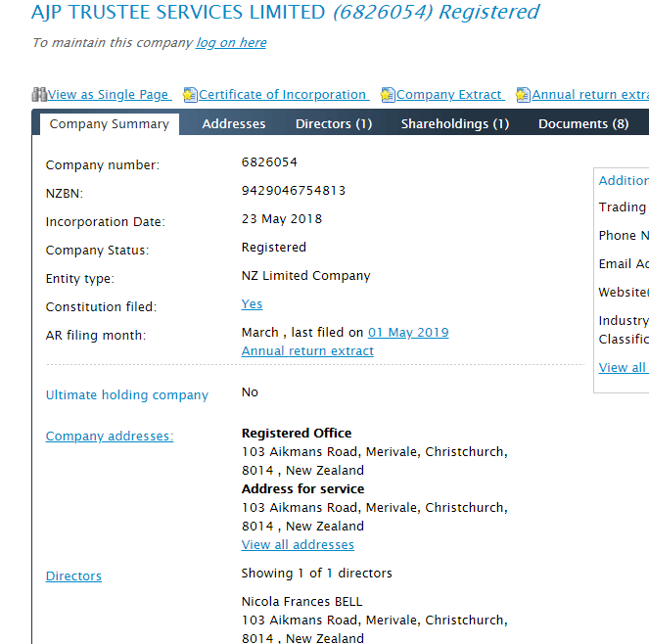Screen dimensions: 649x644
Task: Open the 01 May 2019 filing link
Action: [408, 333]
